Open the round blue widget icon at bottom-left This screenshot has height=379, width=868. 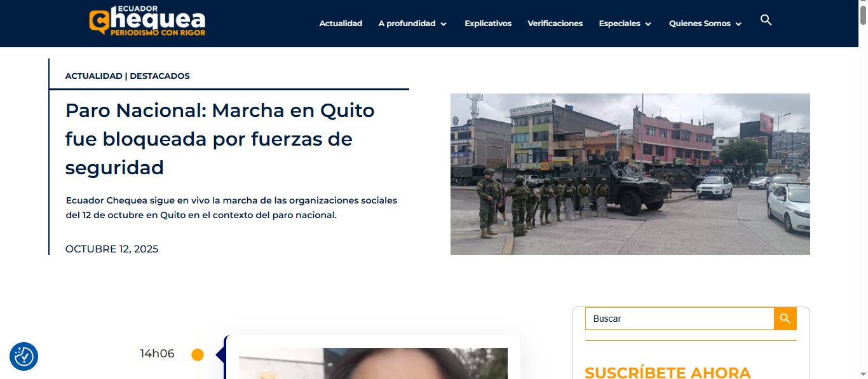[x=24, y=357]
